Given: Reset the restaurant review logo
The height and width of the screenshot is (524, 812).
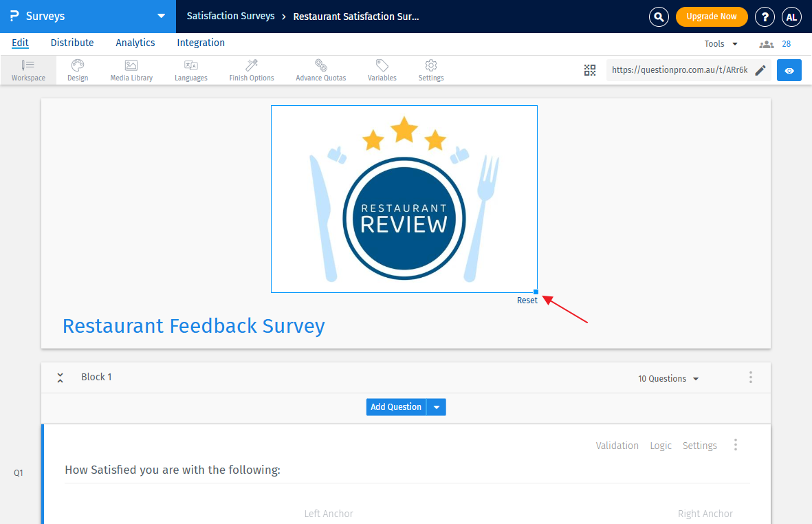Looking at the screenshot, I should coord(527,300).
